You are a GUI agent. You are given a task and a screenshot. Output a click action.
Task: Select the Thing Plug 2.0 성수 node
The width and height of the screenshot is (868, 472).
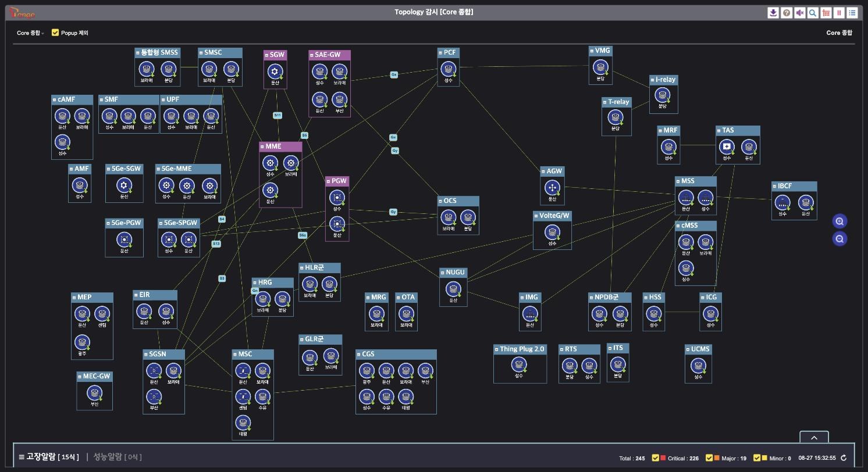tap(519, 364)
